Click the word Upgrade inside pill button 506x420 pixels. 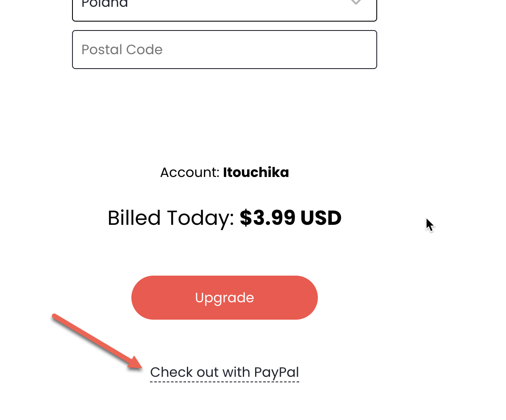click(x=224, y=298)
